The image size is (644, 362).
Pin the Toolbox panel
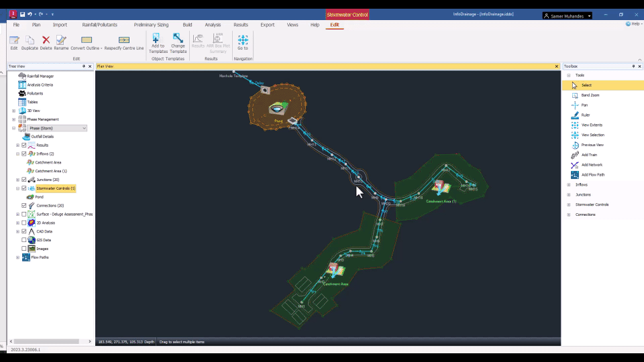633,66
